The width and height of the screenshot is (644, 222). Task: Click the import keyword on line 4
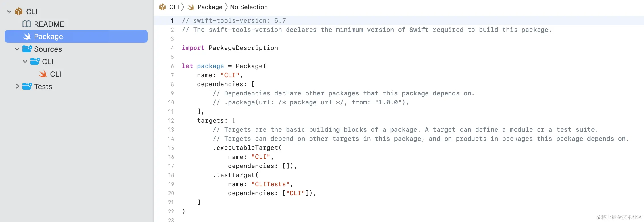point(193,48)
